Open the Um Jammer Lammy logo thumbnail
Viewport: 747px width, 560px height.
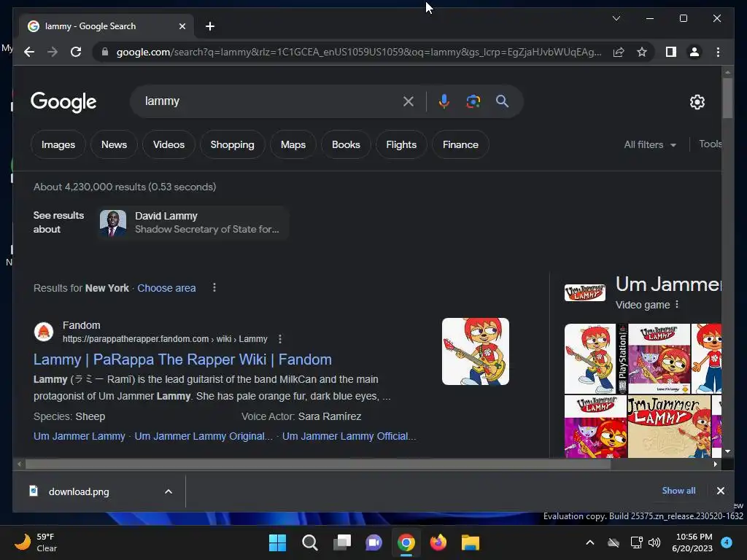tap(584, 292)
